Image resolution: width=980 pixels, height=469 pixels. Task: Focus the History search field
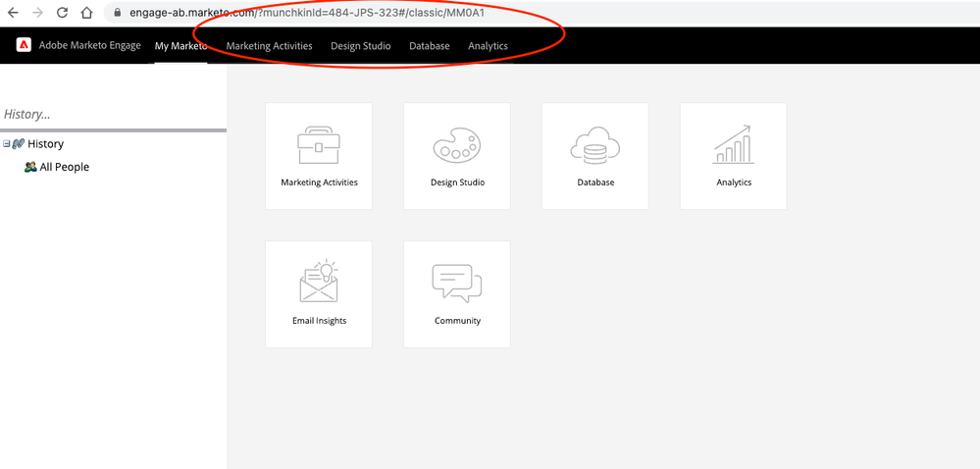tap(113, 115)
